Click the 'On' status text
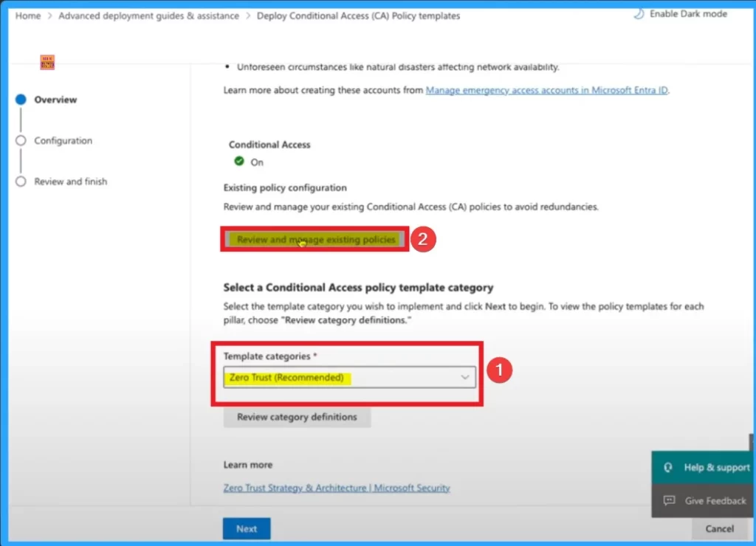 (257, 162)
